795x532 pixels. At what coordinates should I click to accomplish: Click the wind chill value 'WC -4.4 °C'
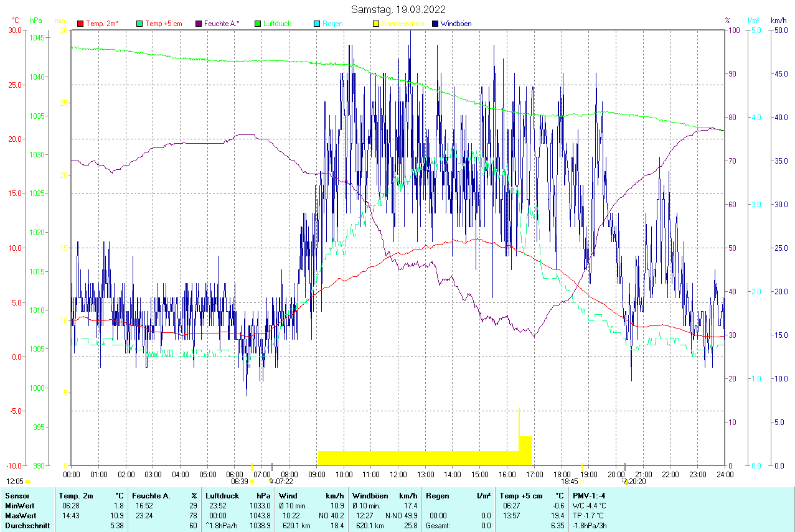[590, 506]
